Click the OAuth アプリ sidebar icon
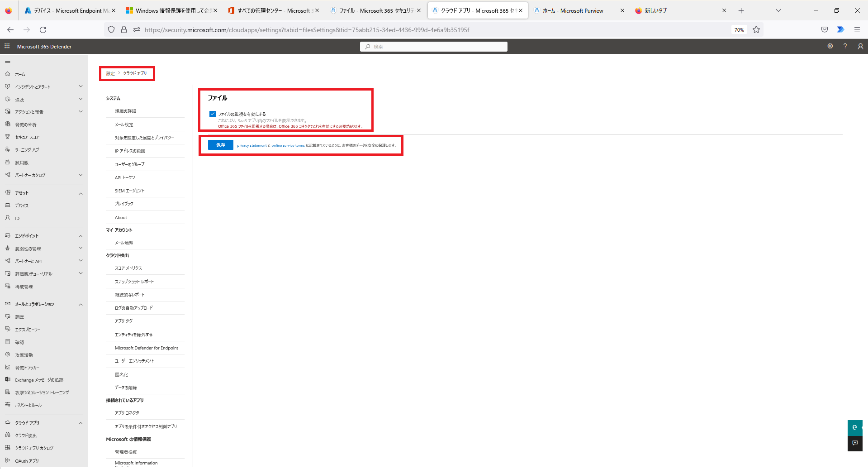Viewport: 868px width, 469px height. (x=8, y=460)
